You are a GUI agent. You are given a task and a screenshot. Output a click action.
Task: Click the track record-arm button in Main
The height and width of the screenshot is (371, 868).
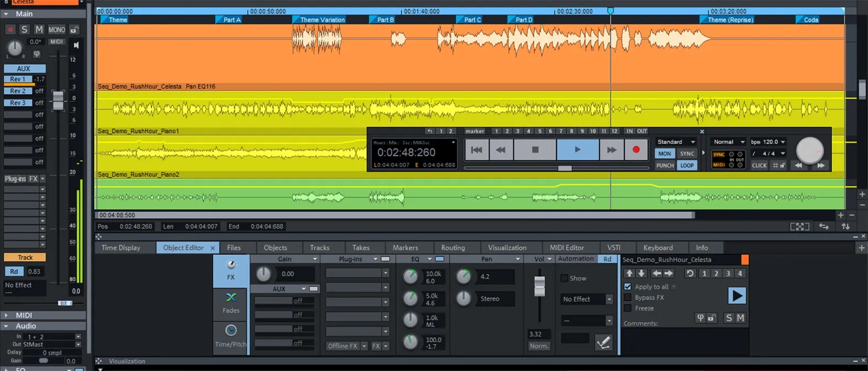tap(10, 30)
